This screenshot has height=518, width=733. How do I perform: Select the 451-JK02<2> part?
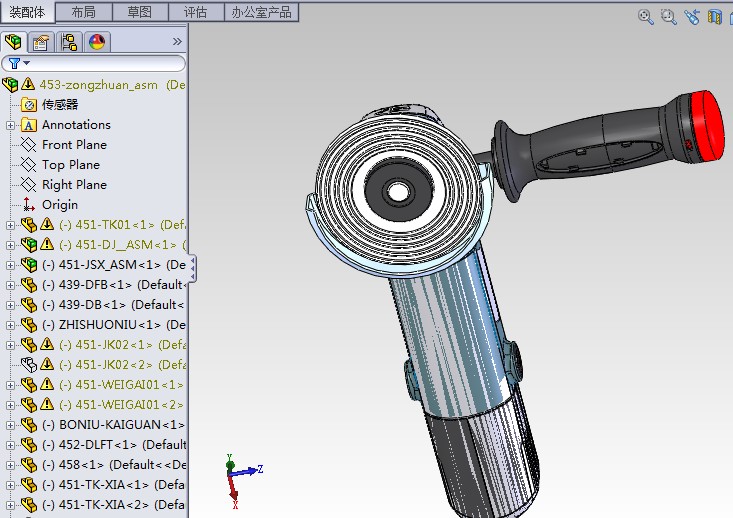(x=122, y=365)
